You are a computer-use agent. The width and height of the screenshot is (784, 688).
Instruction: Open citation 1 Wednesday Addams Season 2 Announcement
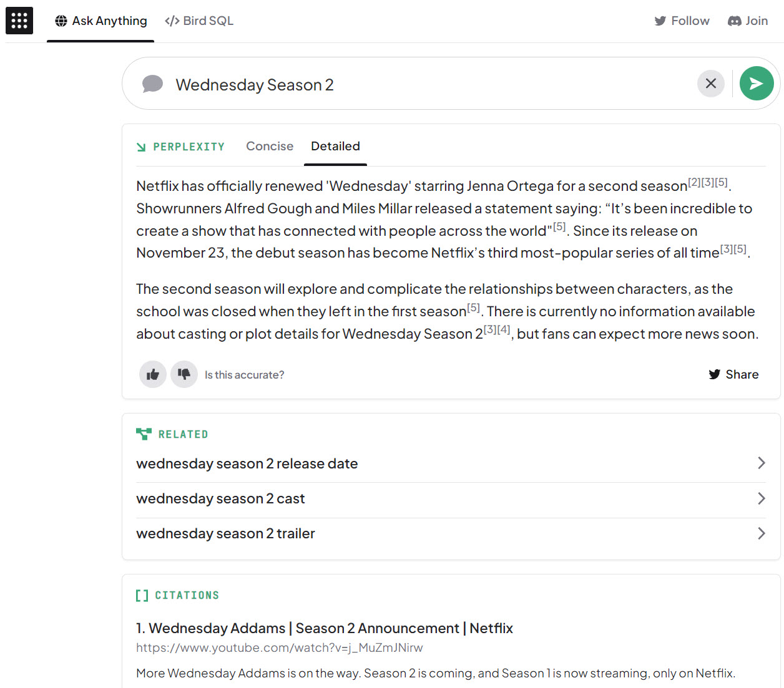pyautogui.click(x=325, y=628)
